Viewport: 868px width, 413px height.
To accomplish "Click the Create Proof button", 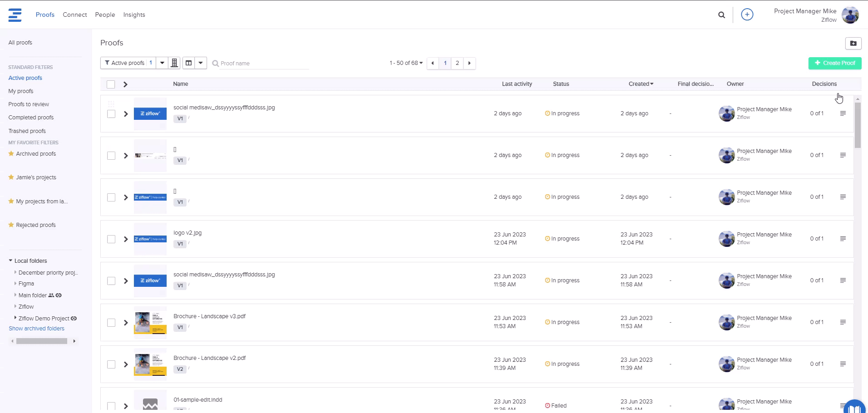I will (834, 63).
